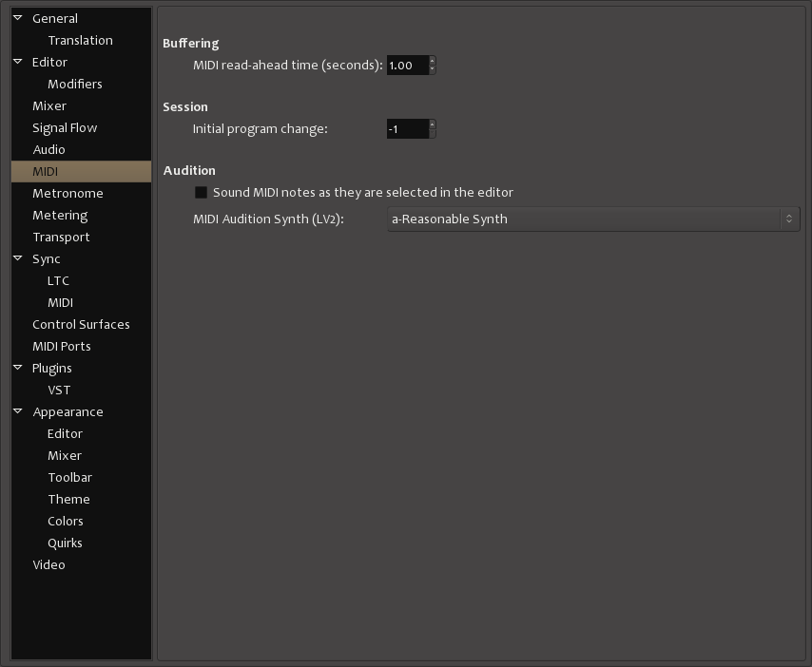
Task: Open the Quirks appearance page
Action: pyautogui.click(x=65, y=543)
